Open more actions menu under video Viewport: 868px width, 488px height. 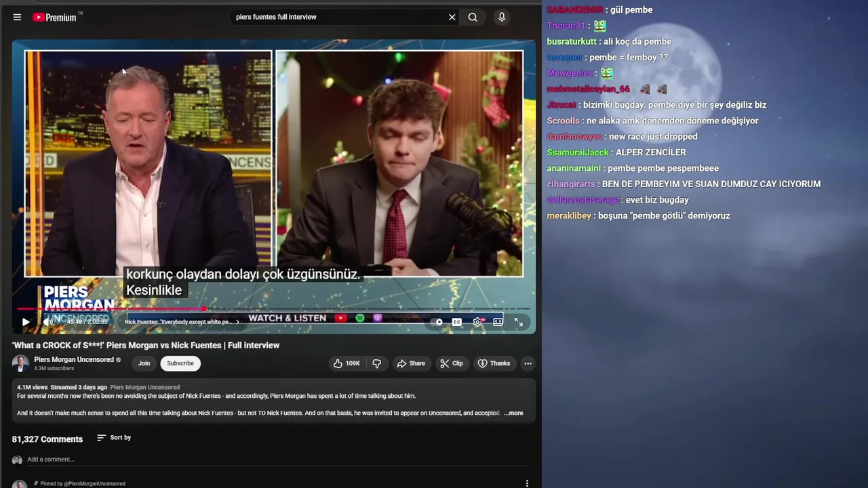pyautogui.click(x=528, y=363)
